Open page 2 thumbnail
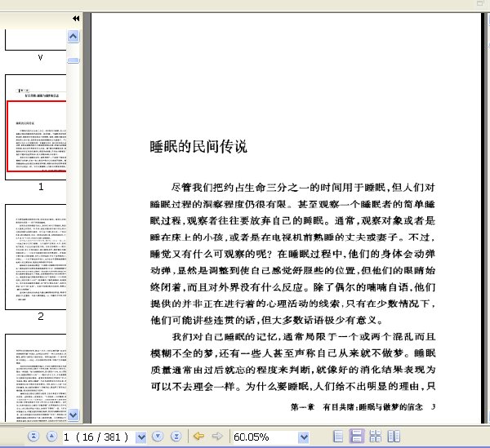This screenshot has width=490, height=448. tap(36, 257)
